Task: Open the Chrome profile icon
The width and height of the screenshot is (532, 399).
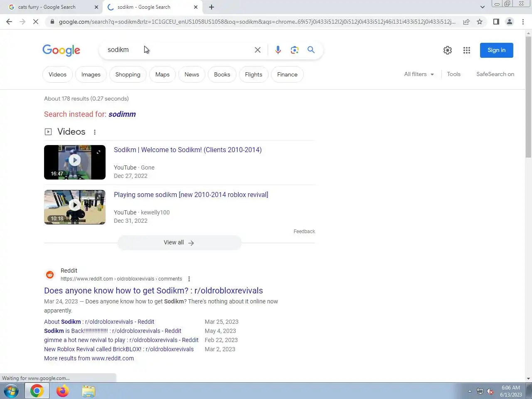Action: 509,22
